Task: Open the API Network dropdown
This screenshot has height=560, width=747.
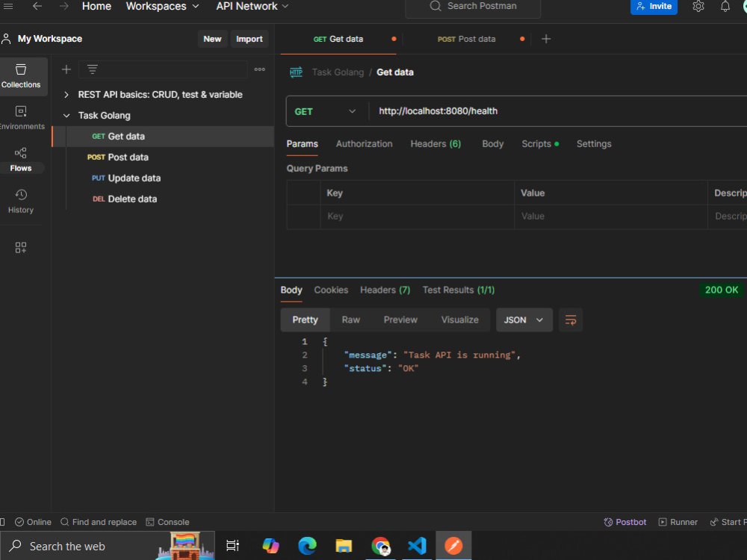Action: (x=252, y=6)
